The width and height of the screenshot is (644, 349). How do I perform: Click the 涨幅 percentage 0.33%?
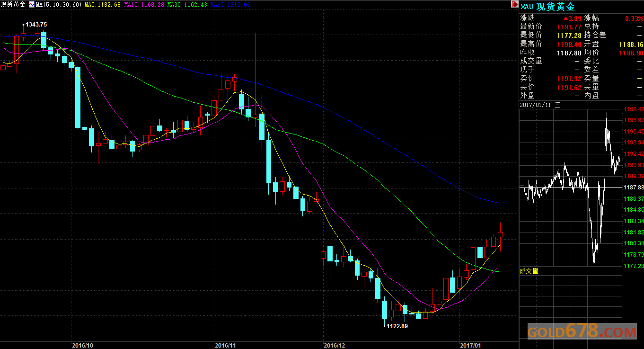[634, 18]
